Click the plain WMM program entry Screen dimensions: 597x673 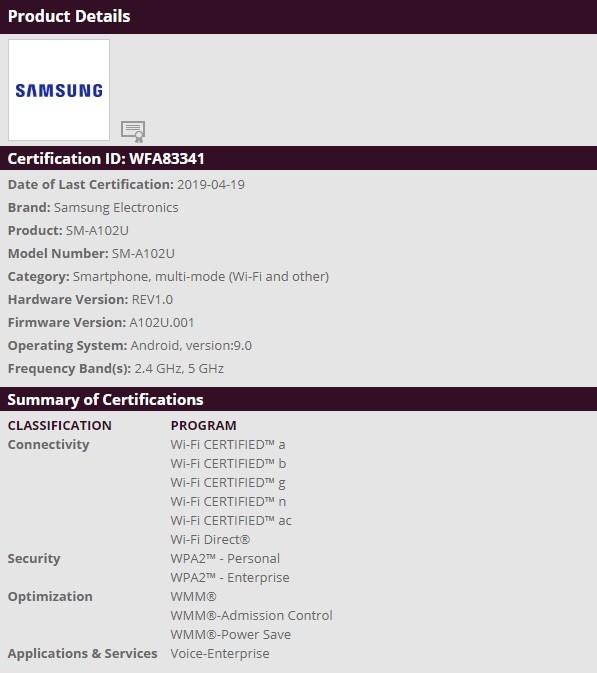click(194, 597)
